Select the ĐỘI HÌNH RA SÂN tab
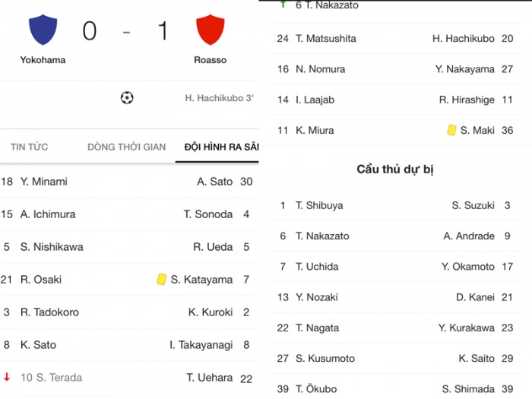 (x=220, y=147)
